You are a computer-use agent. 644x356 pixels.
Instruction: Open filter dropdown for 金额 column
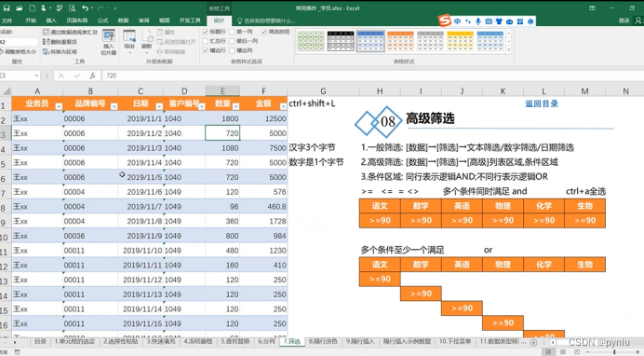tap(283, 106)
